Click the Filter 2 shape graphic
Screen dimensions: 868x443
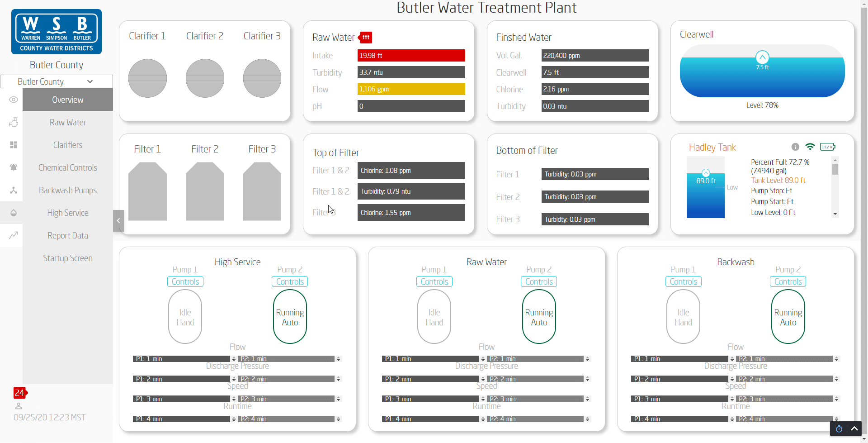(x=205, y=191)
